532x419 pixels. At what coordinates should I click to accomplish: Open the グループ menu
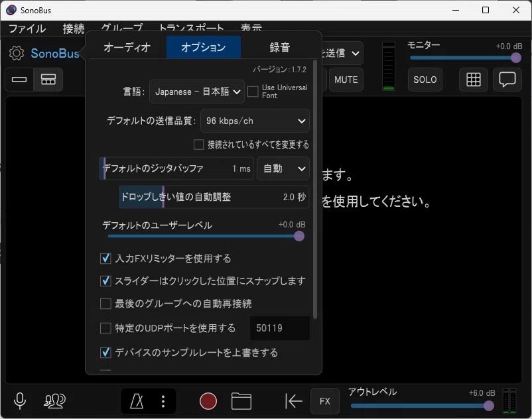(122, 27)
